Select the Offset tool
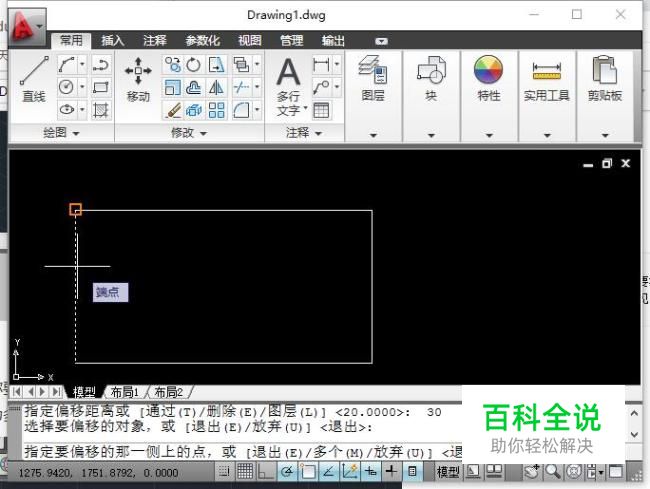Viewport: 650px width, 489px height. click(x=194, y=87)
